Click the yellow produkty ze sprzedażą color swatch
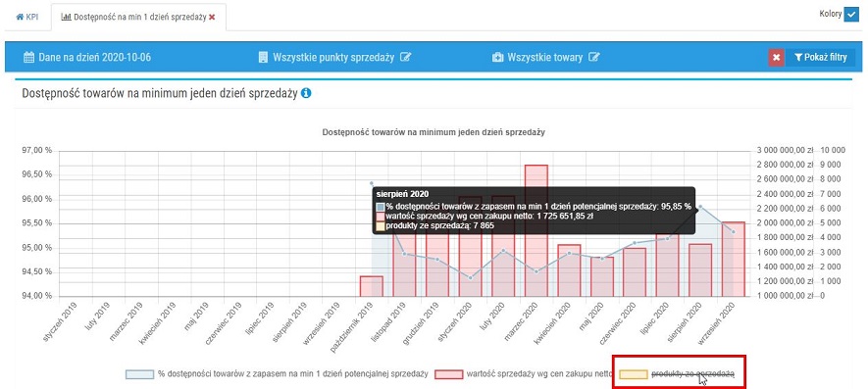 (x=634, y=374)
